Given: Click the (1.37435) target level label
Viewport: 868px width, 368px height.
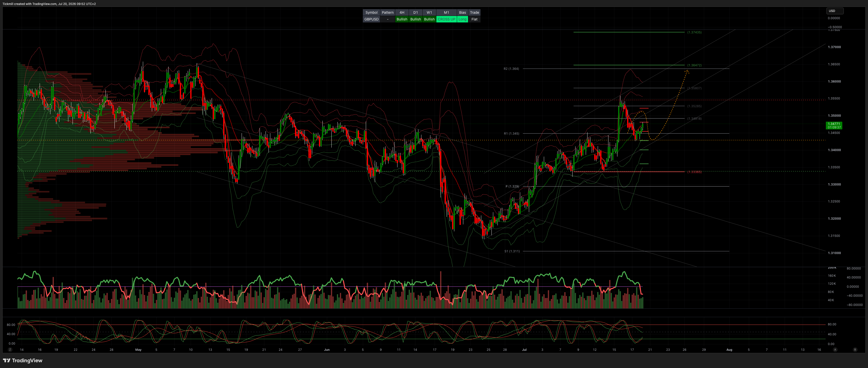Looking at the screenshot, I should [694, 32].
